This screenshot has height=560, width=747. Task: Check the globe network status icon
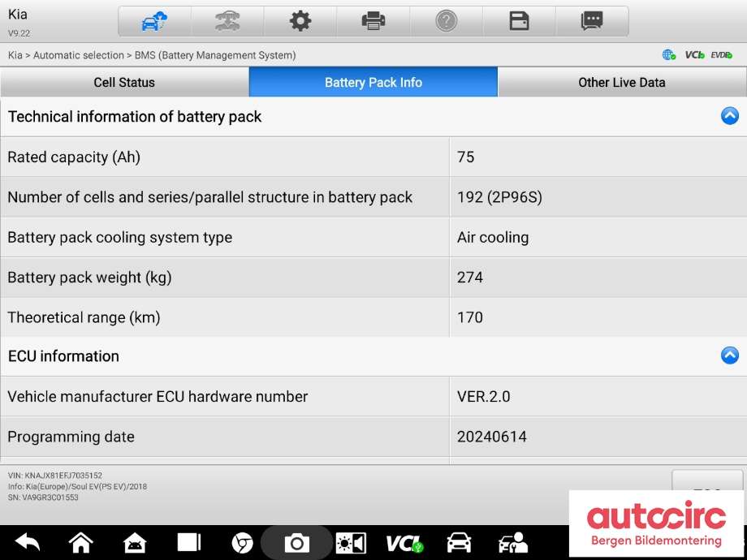[669, 55]
